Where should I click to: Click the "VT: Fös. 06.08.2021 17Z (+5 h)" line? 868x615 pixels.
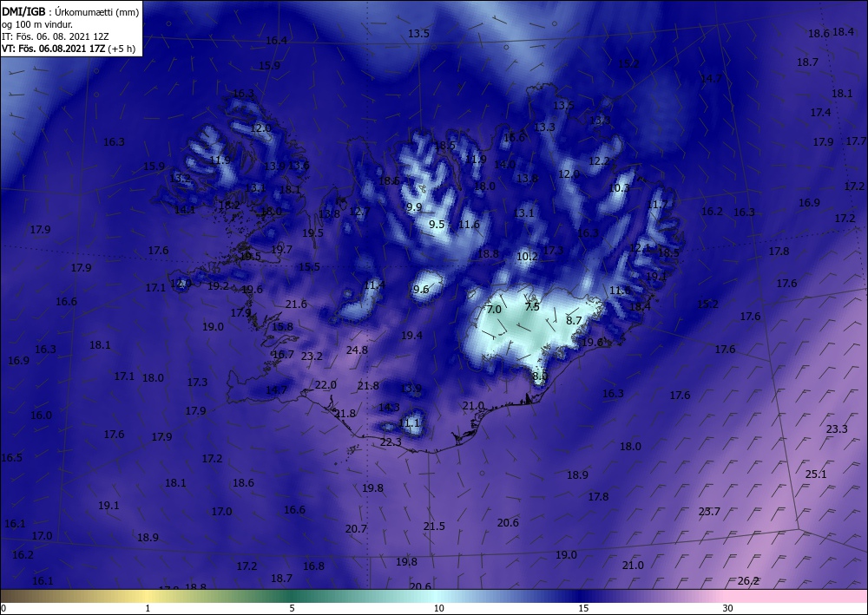coord(68,49)
